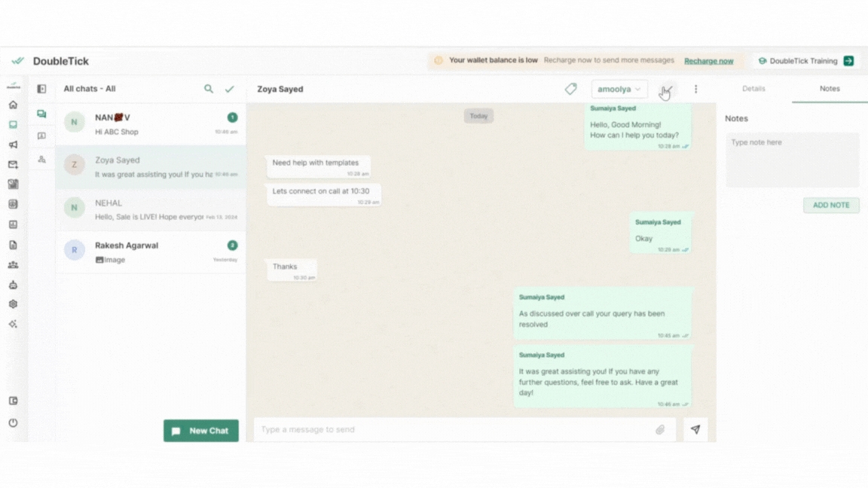Open the settings gear in left sidebar
This screenshot has height=488, width=868.
[13, 304]
